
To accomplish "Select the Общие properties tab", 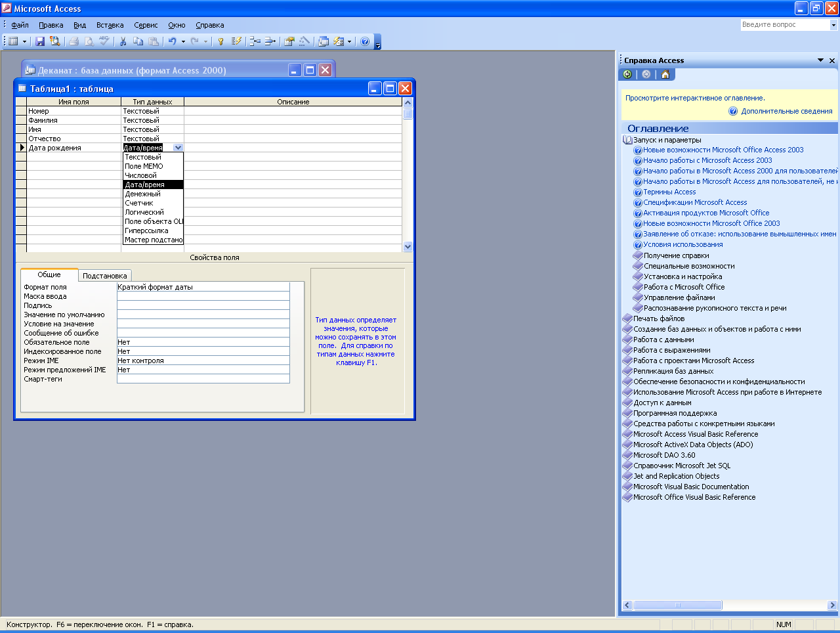I will (49, 274).
